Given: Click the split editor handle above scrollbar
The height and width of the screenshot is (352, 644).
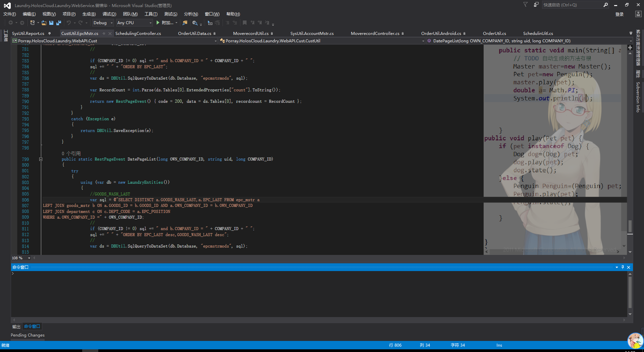Looking at the screenshot, I should pos(630,48).
